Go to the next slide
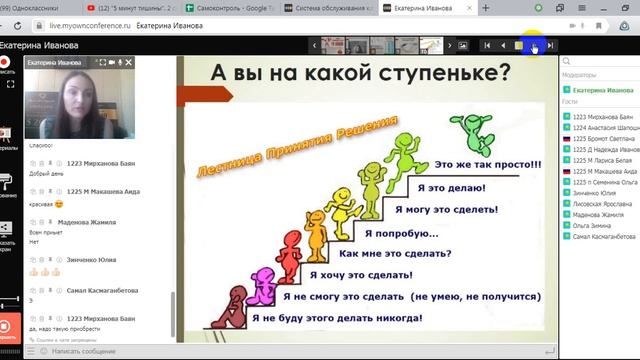640x360 pixels. 534,45
